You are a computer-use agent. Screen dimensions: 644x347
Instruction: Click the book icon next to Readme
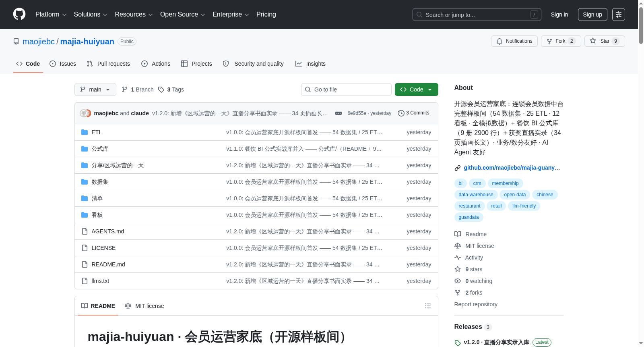(458, 234)
